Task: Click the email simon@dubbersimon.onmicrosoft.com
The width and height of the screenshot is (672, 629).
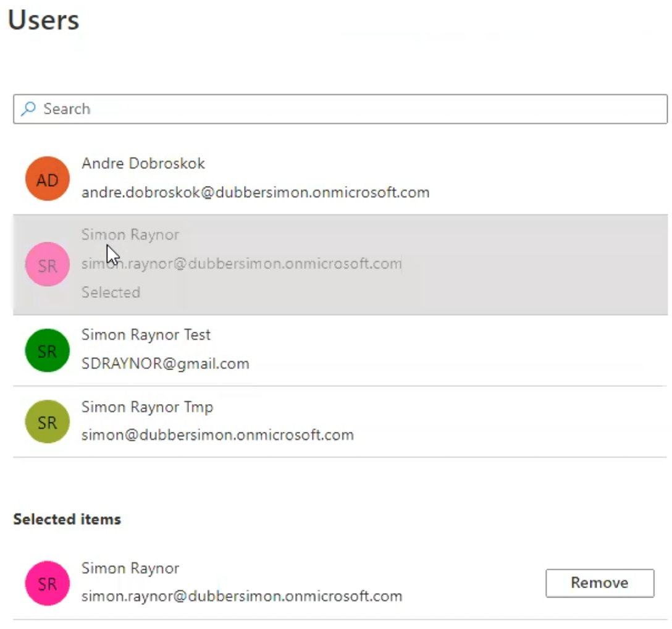Action: tap(217, 435)
